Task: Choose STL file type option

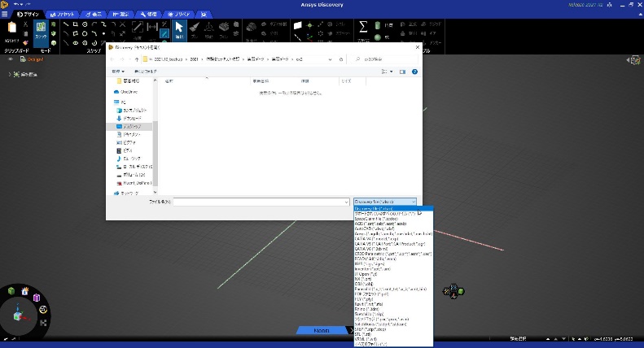Action: click(393, 334)
